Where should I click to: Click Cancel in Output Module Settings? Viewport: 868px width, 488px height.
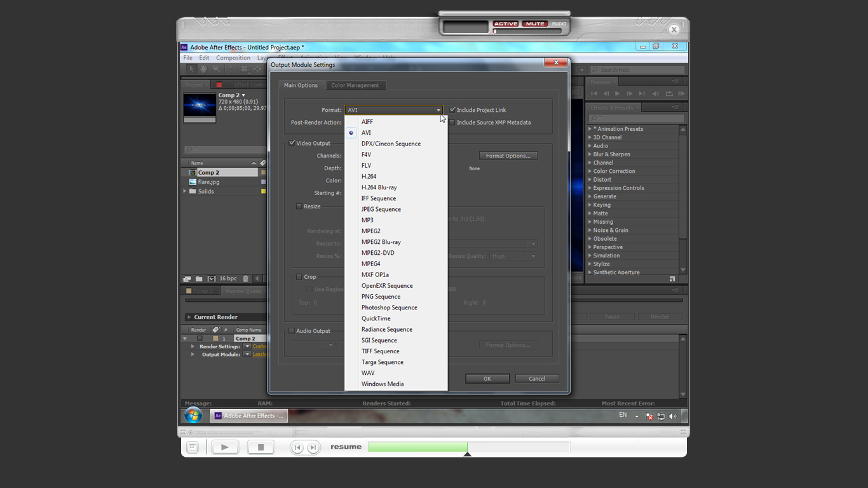(537, 379)
